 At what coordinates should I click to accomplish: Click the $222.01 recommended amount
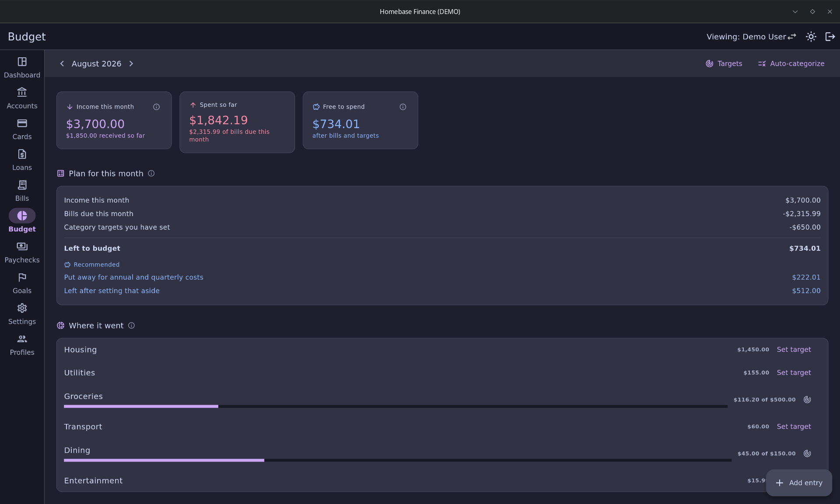pyautogui.click(x=806, y=277)
